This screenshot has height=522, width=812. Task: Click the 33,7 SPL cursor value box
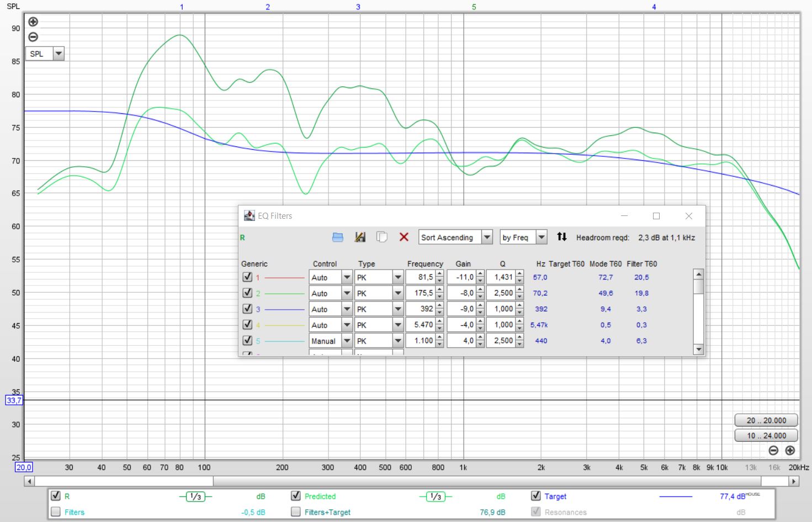(x=14, y=400)
